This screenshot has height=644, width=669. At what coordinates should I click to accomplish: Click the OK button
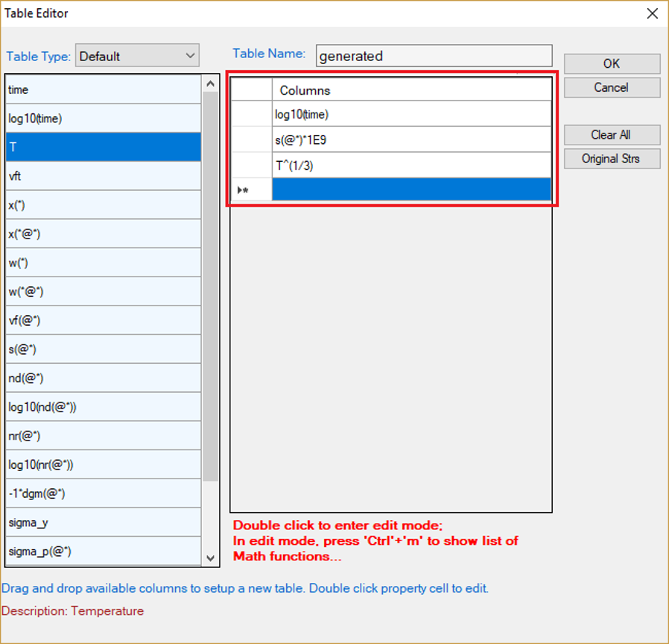[x=612, y=64]
